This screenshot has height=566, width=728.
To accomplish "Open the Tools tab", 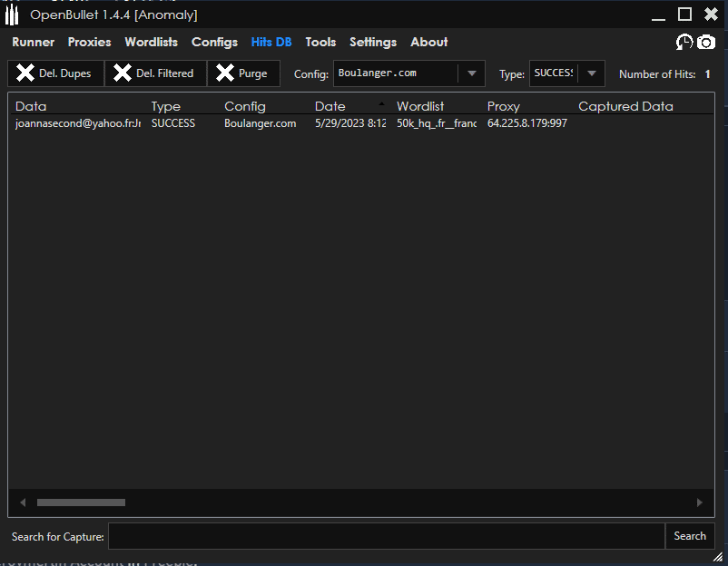I will coord(320,42).
